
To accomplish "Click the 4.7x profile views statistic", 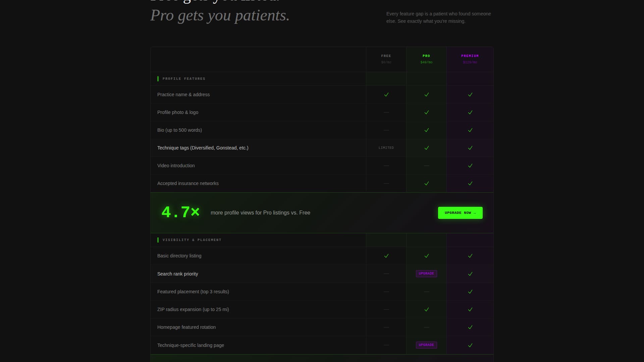I will point(180,212).
